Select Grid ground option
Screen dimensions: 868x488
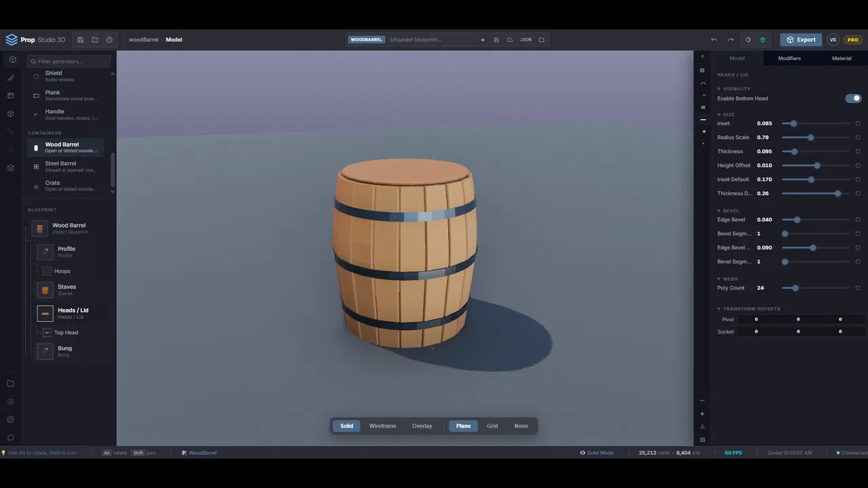pos(492,426)
